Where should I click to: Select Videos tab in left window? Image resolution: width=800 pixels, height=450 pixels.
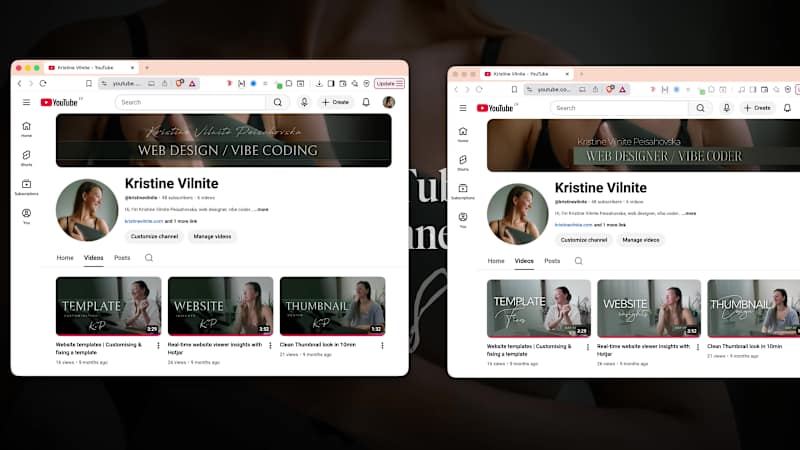click(93, 258)
